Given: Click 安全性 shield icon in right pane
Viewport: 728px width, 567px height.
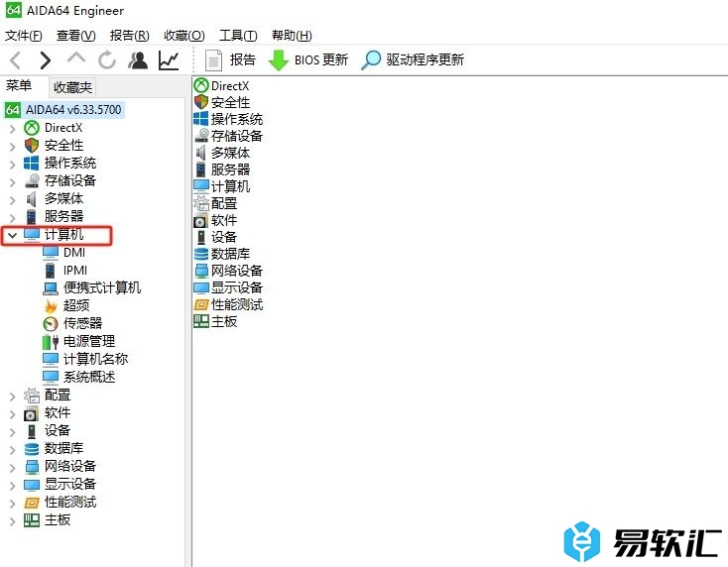Looking at the screenshot, I should pyautogui.click(x=201, y=102).
